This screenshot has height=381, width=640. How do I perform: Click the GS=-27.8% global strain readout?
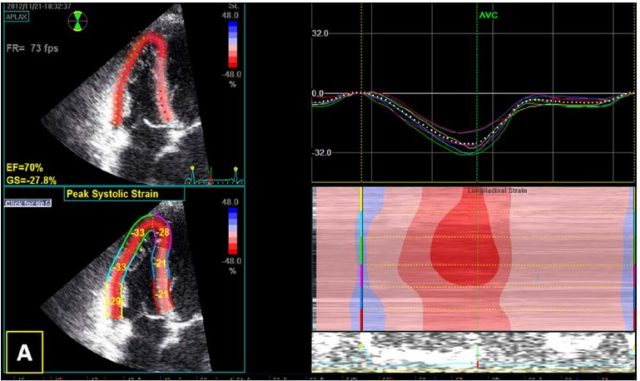tap(31, 180)
